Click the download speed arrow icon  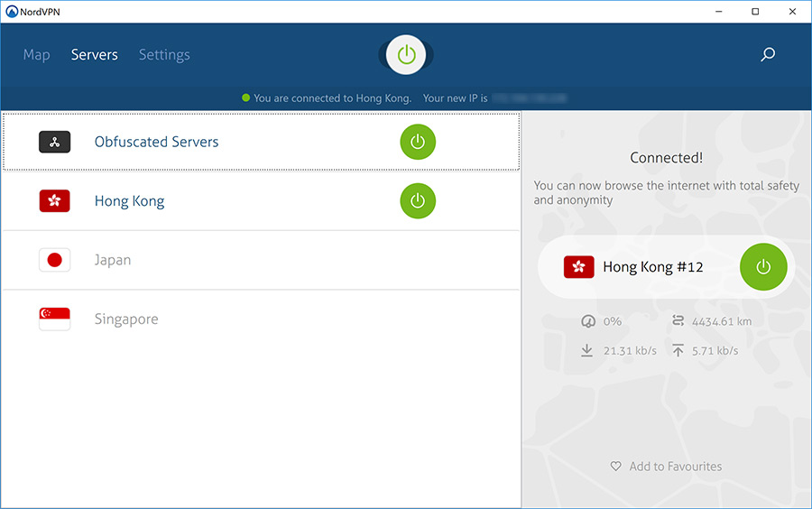(x=586, y=350)
